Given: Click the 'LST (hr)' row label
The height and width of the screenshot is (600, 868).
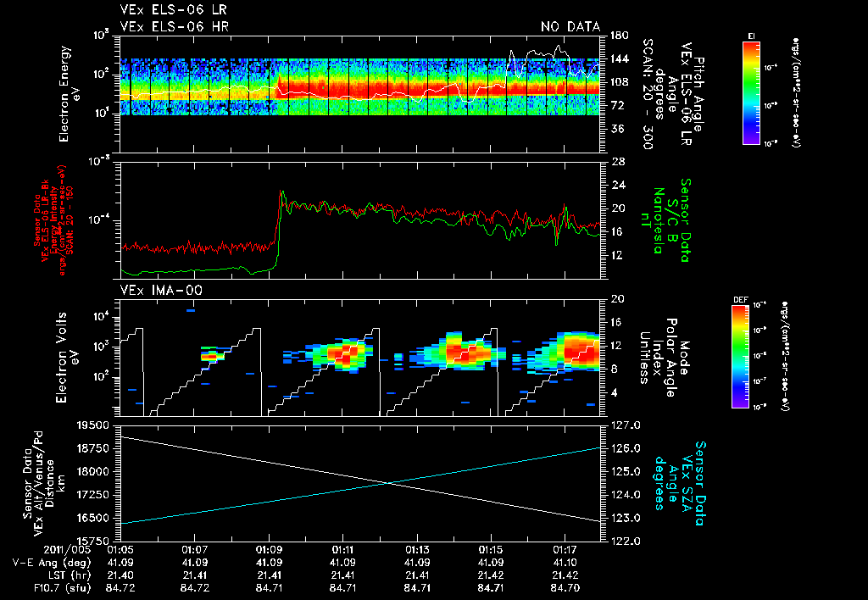Looking at the screenshot, I should (68, 575).
